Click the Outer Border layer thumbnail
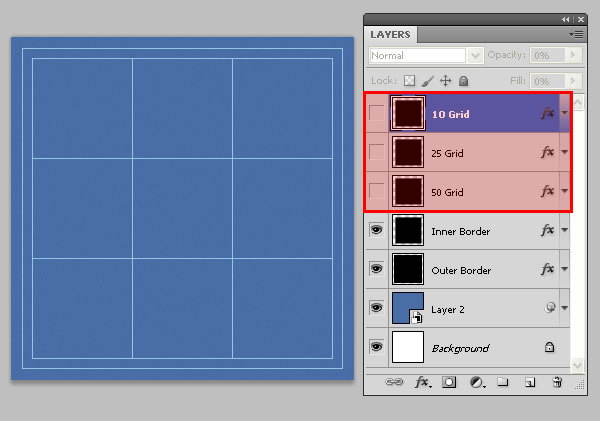Image resolution: width=600 pixels, height=421 pixels. [408, 269]
